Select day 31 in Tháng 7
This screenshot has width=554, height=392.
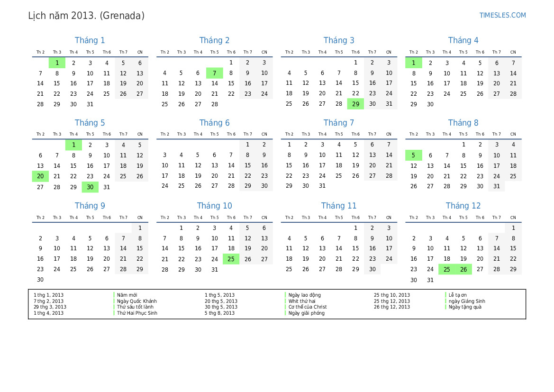[322, 186]
